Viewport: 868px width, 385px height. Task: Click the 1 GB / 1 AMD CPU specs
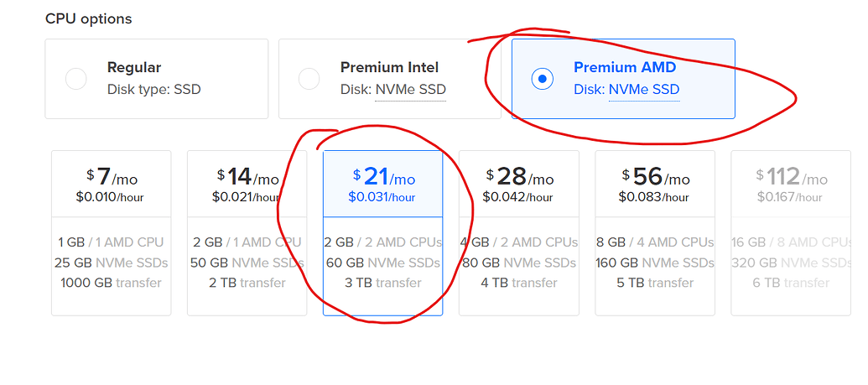coord(112,242)
